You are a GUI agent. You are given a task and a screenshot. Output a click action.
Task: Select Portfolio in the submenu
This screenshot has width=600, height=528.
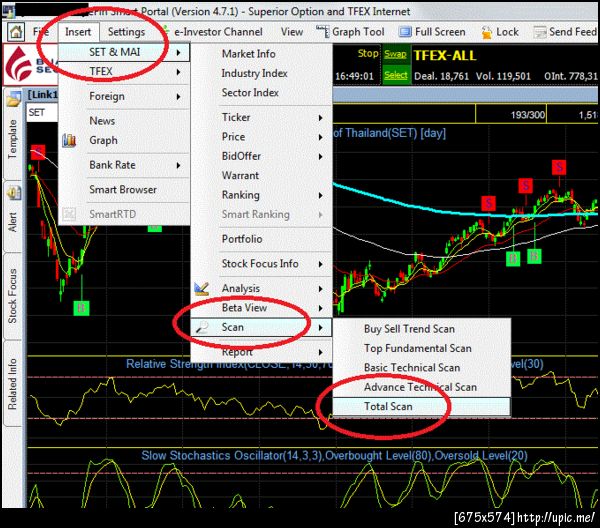(x=262, y=239)
